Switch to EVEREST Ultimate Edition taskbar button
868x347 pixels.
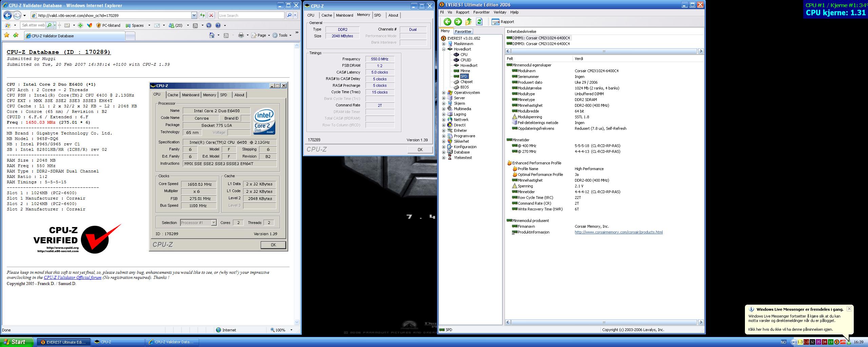[63, 342]
